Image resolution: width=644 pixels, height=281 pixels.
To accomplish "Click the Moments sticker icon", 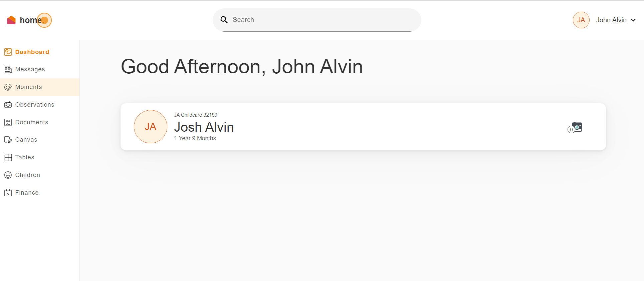I will 8,87.
